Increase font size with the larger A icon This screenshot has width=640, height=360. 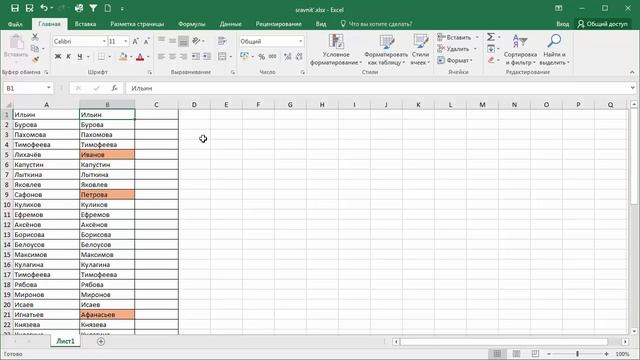pos(136,41)
